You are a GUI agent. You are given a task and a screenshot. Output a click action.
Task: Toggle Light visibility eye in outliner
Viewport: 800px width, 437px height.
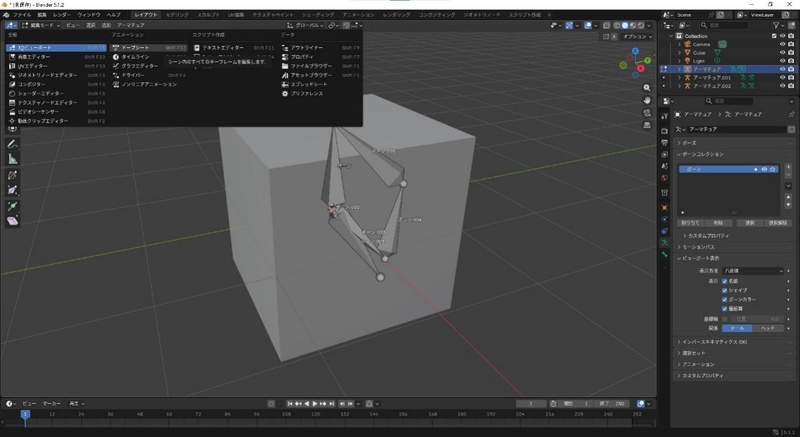783,61
